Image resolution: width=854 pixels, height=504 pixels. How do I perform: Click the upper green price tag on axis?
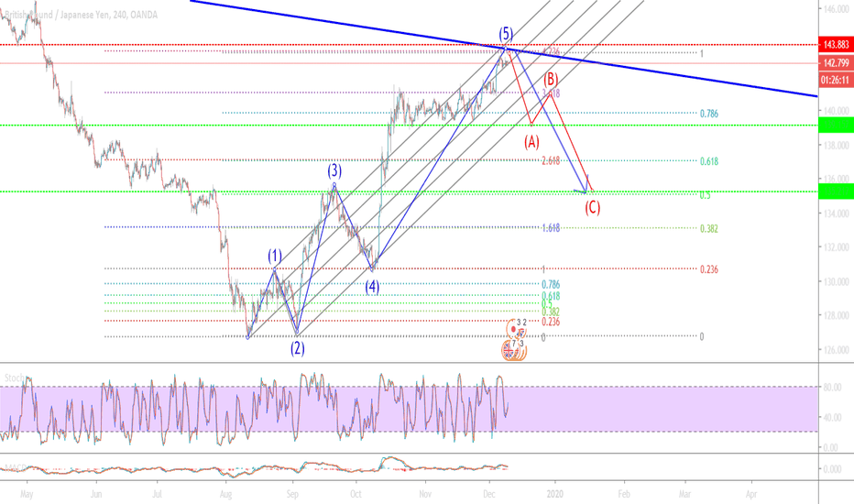(x=834, y=125)
